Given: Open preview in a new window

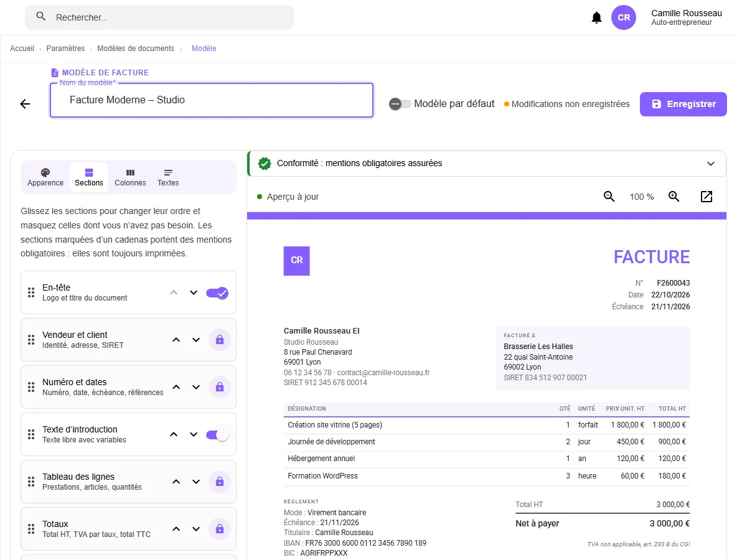Looking at the screenshot, I should pos(706,197).
